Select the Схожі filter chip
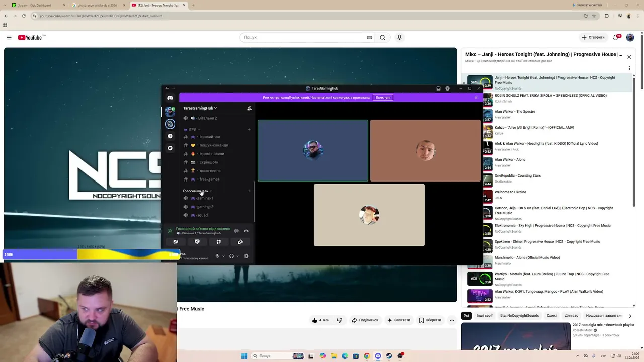The width and height of the screenshot is (644, 362). (552, 316)
